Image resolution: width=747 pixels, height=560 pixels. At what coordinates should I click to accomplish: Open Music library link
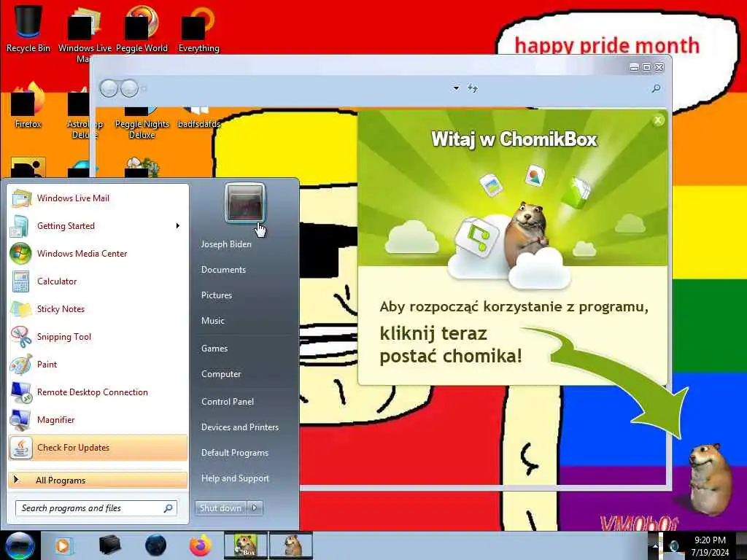(213, 321)
